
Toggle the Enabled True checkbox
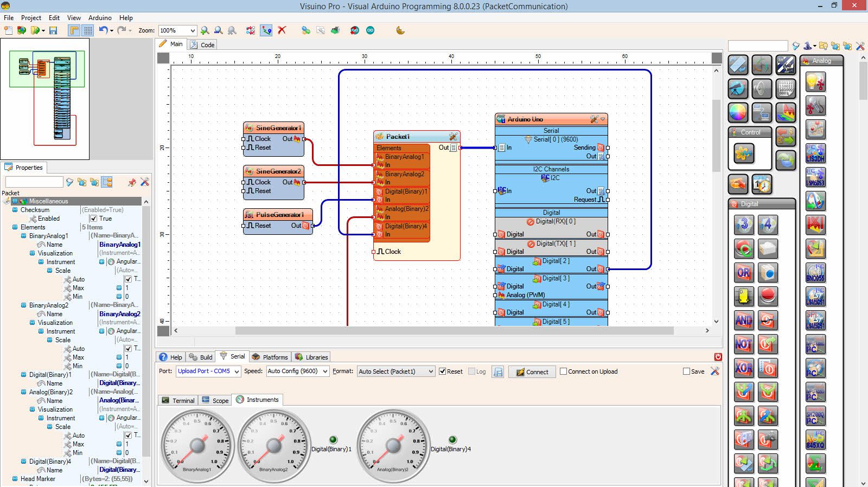(94, 219)
